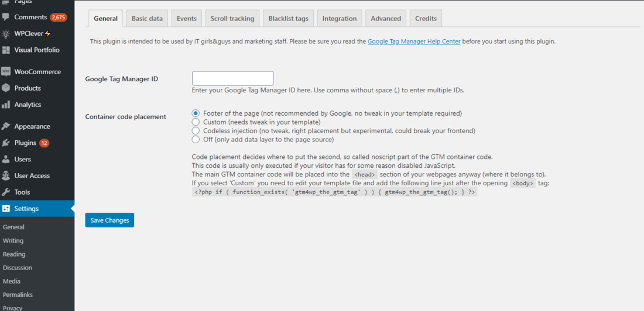Open the WPClever menu item
Image resolution: width=644 pixels, height=311 pixels.
click(x=37, y=34)
